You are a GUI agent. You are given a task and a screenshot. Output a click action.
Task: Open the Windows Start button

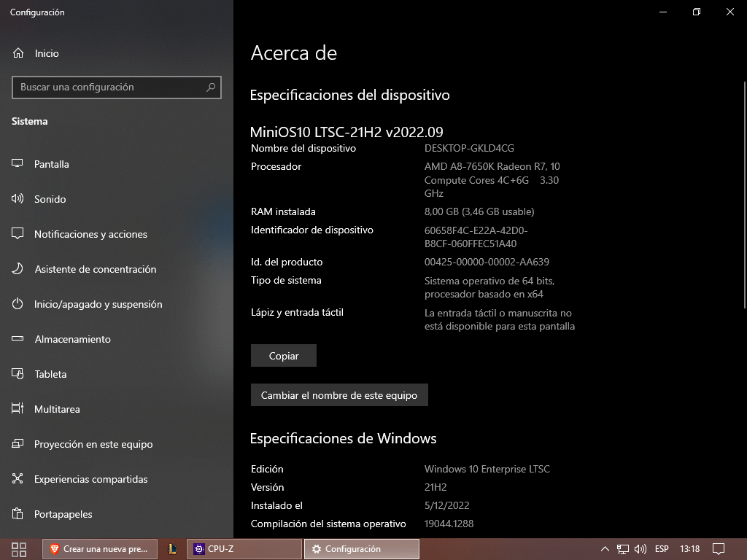click(18, 550)
